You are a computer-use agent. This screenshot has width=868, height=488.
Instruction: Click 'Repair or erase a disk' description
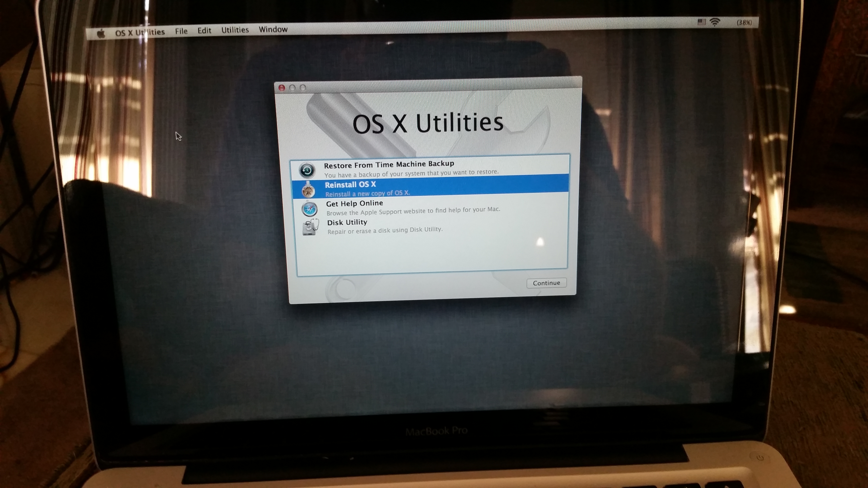point(385,230)
